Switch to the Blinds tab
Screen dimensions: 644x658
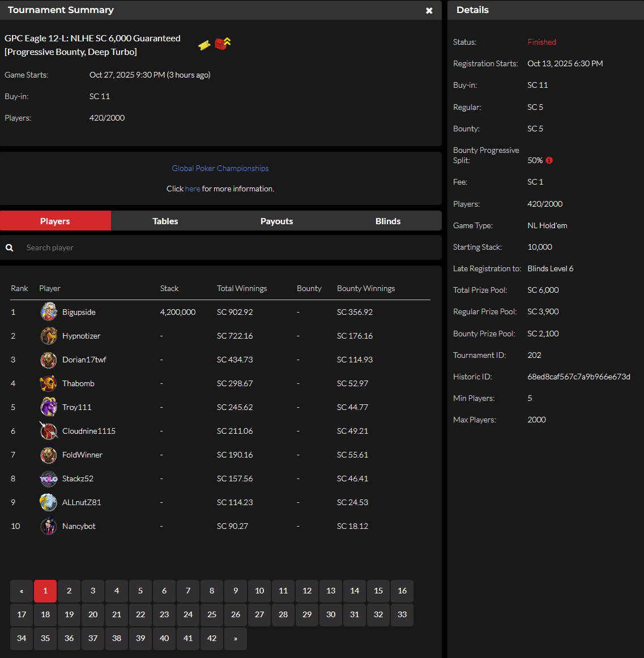[388, 221]
